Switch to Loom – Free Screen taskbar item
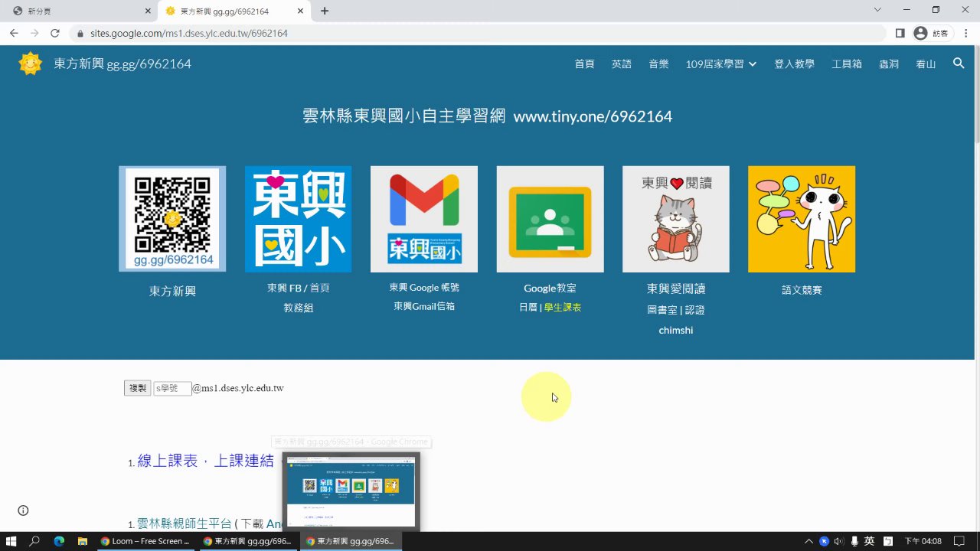 145,541
